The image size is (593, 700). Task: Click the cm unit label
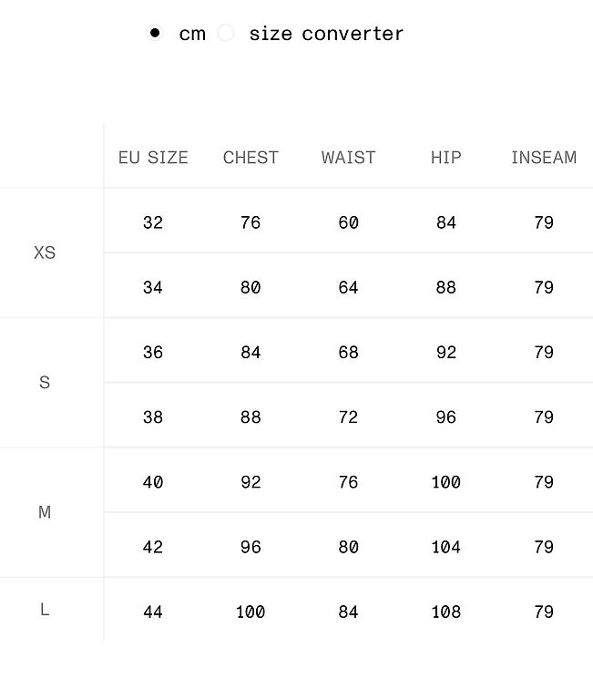[x=192, y=35]
